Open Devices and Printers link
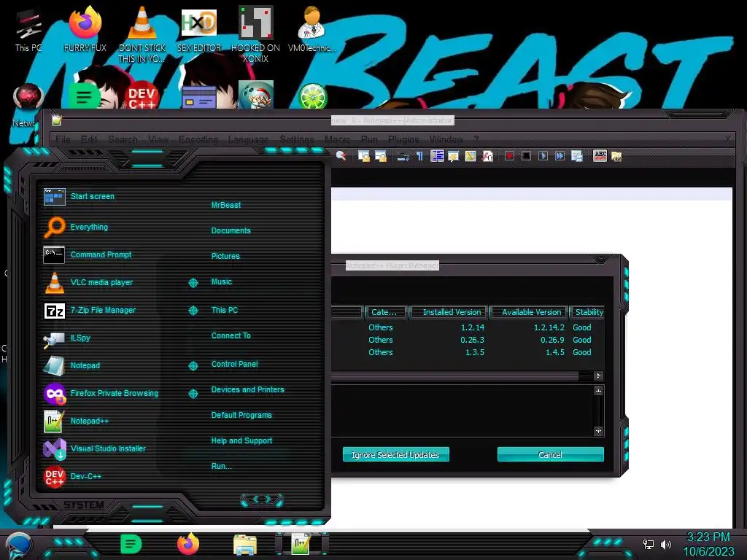This screenshot has width=747, height=560. (248, 389)
